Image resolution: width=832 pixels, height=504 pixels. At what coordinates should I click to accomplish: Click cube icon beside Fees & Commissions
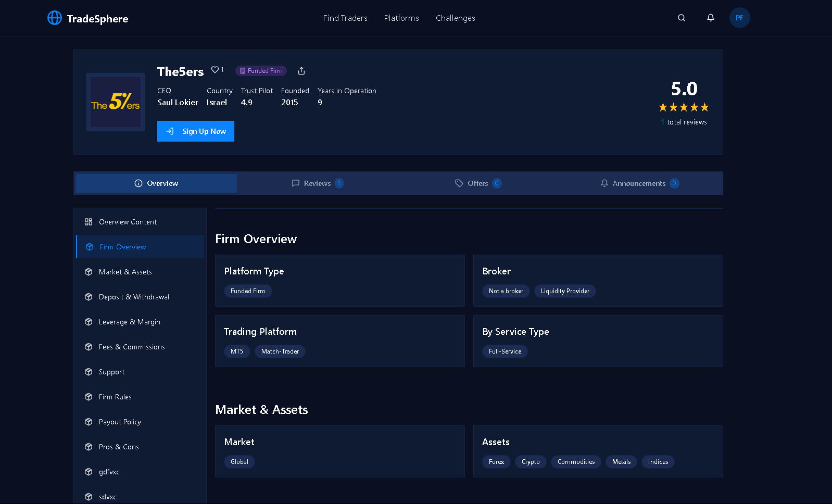(x=89, y=347)
